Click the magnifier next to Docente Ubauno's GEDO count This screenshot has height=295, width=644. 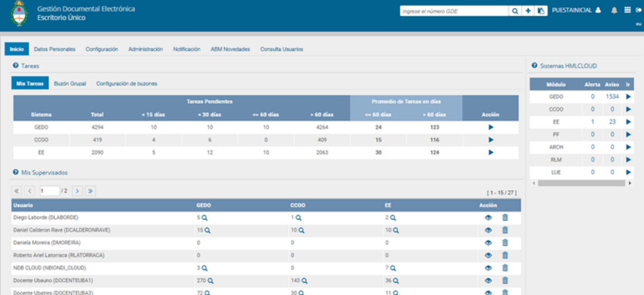pos(211,281)
